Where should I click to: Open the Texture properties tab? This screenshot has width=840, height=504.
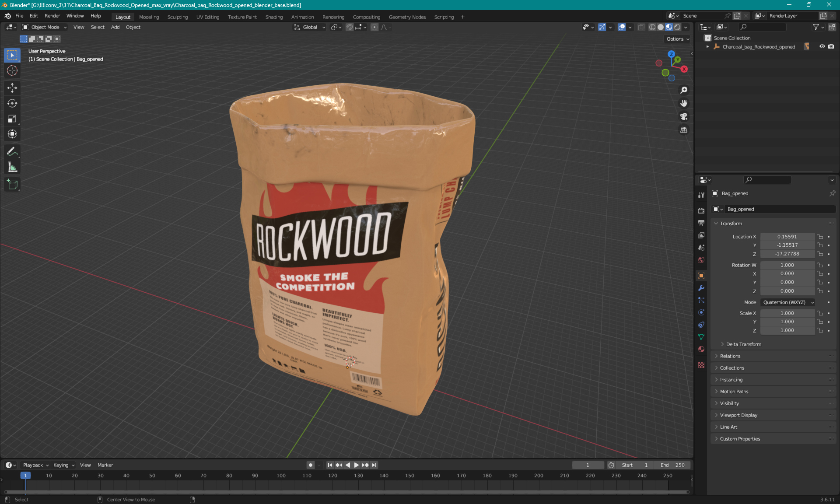tap(701, 365)
